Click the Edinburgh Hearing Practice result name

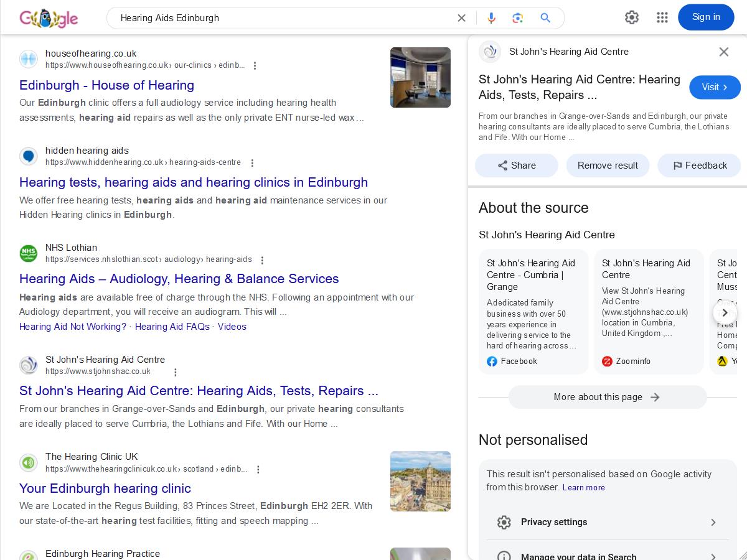[x=103, y=554]
